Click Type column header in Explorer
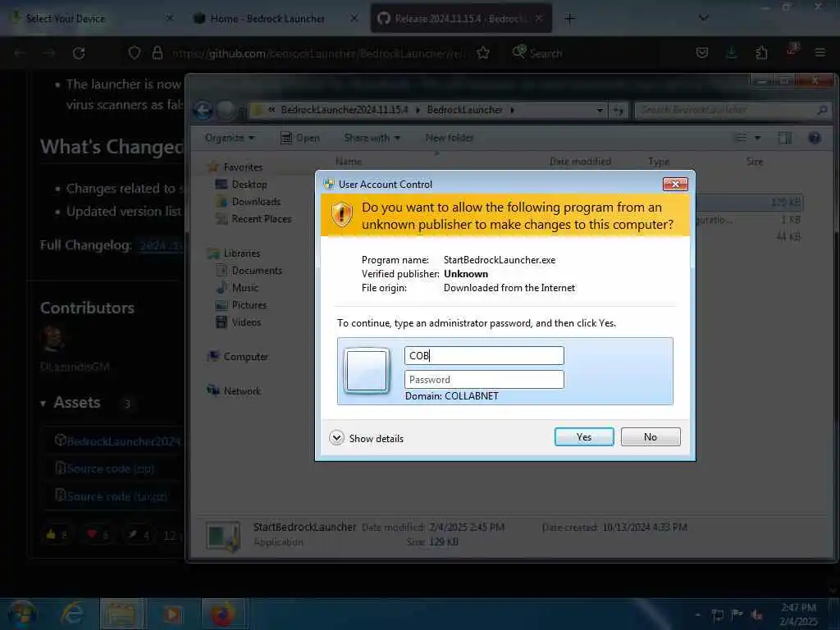840x630 pixels. 659,162
